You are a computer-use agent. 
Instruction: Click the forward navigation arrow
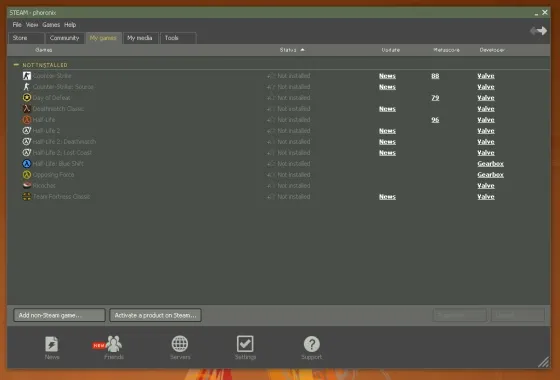pyautogui.click(x=542, y=31)
